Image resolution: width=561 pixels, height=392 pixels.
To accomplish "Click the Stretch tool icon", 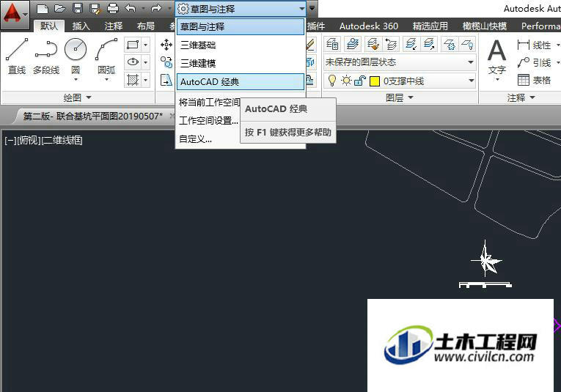I will [x=166, y=80].
